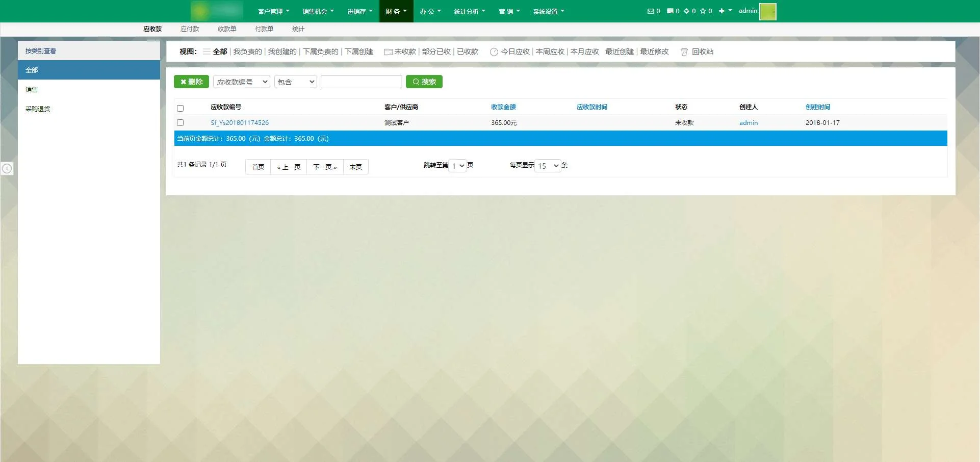Open the 回收站 recycle bin icon
The image size is (980, 462).
[x=684, y=52]
